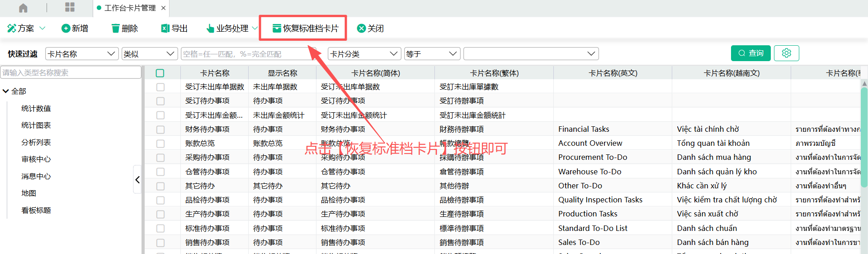
Task: Click the 删除 trash icon button
Action: [x=125, y=29]
